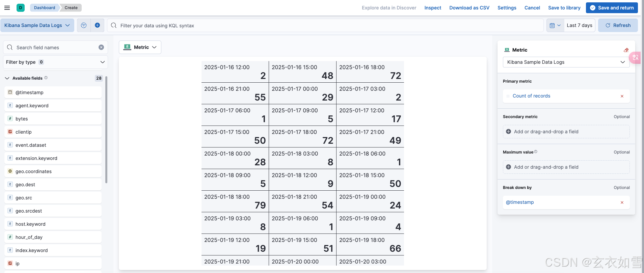Remove the @timestamp breakdown
Screen dimensions: 644x273
point(622,202)
